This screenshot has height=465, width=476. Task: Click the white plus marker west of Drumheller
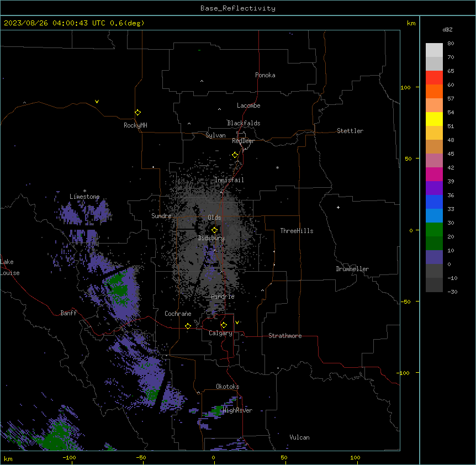tap(338, 207)
